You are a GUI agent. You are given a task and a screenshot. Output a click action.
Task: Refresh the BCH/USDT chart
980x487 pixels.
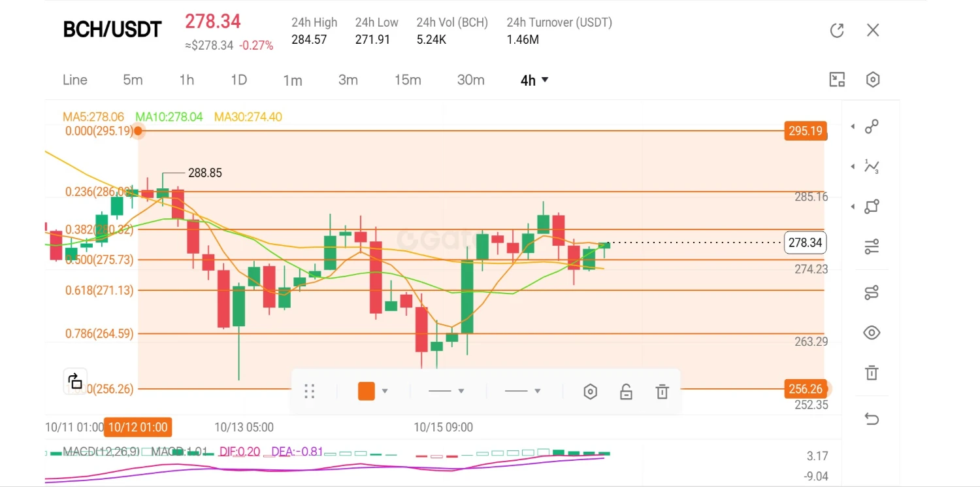tap(837, 30)
